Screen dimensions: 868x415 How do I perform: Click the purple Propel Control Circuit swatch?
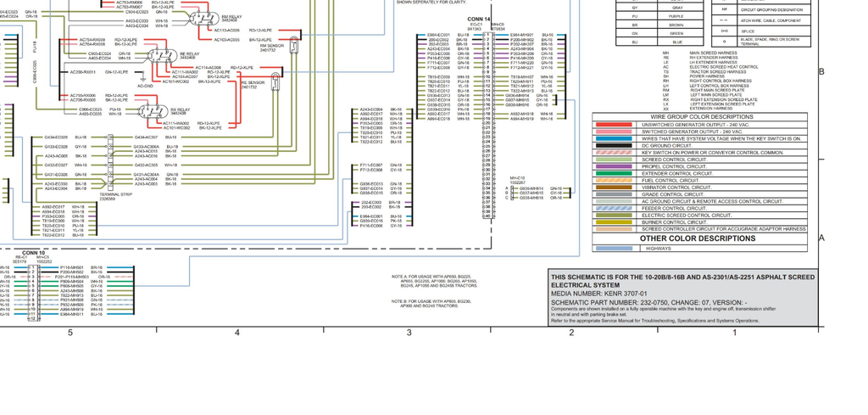coord(614,167)
